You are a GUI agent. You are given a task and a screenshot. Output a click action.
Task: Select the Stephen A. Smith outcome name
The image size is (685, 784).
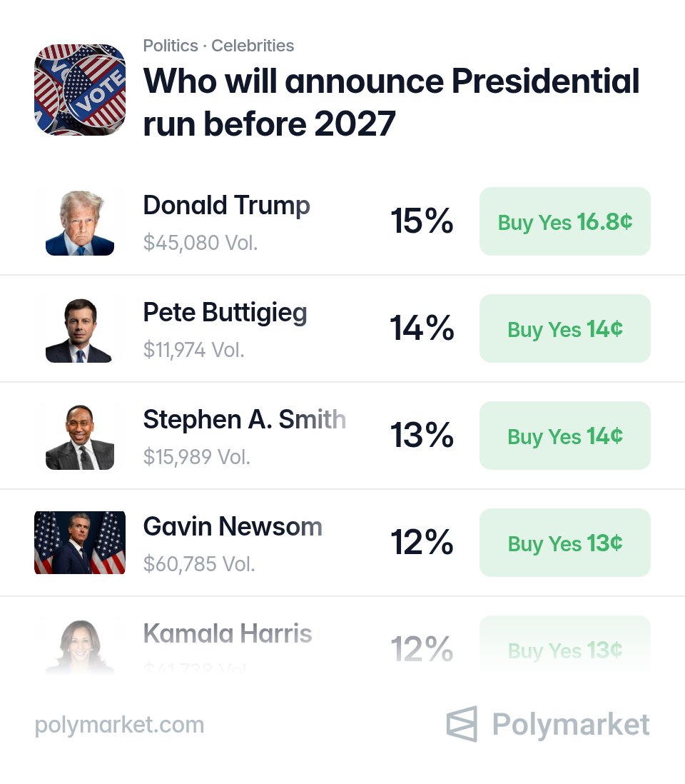point(244,420)
